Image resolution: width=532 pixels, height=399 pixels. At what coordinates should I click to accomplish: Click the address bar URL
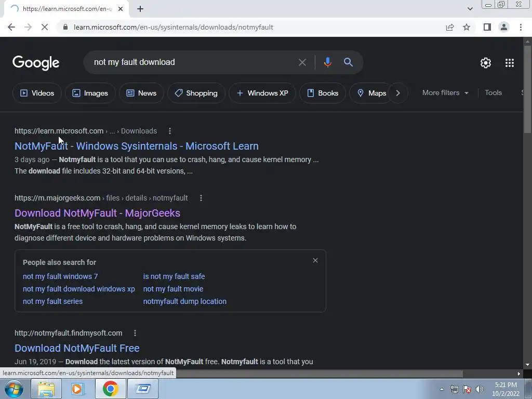[x=173, y=27]
